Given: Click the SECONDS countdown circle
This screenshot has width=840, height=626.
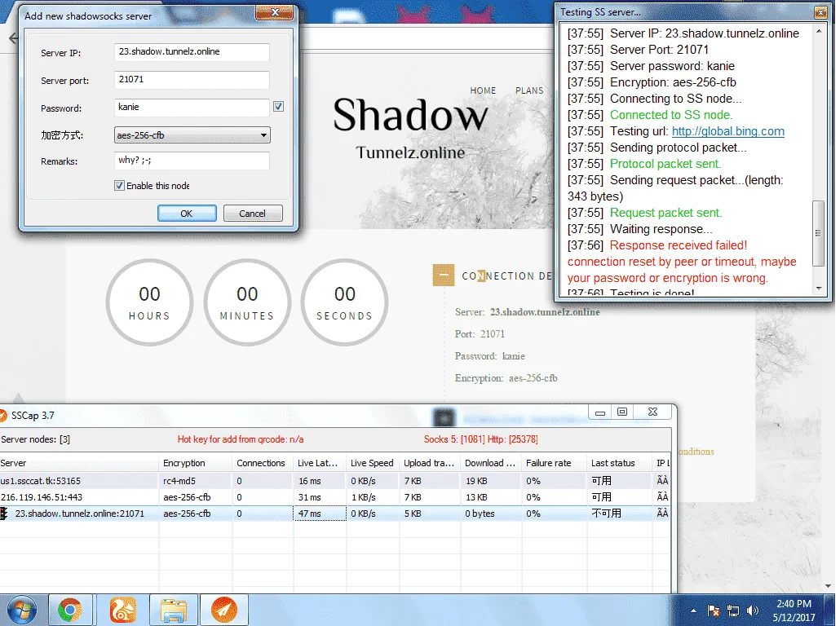Looking at the screenshot, I should pos(344,302).
